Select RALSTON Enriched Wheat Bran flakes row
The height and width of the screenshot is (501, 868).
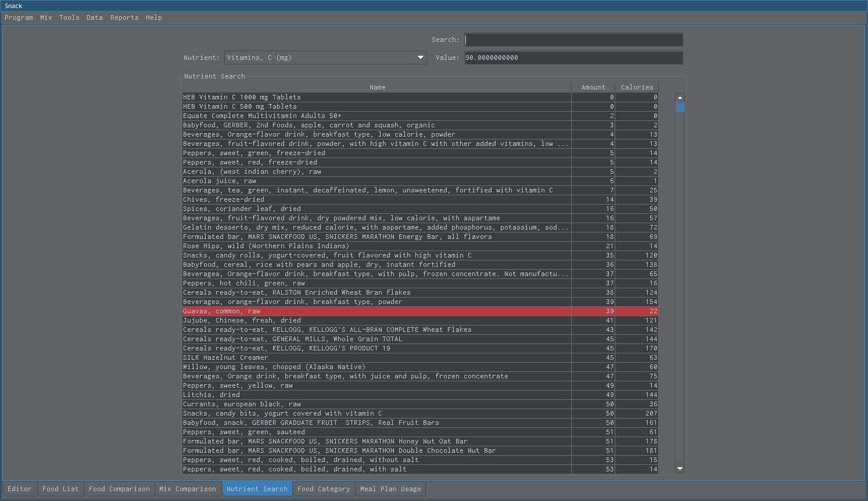(x=420, y=292)
